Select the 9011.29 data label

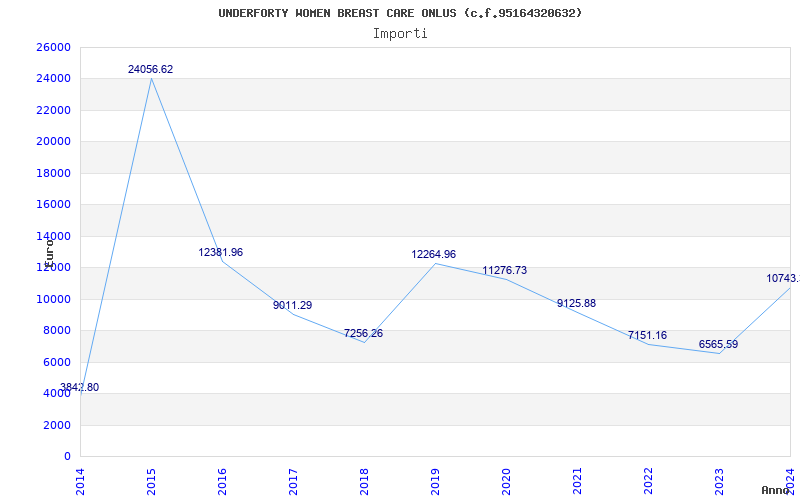292,306
